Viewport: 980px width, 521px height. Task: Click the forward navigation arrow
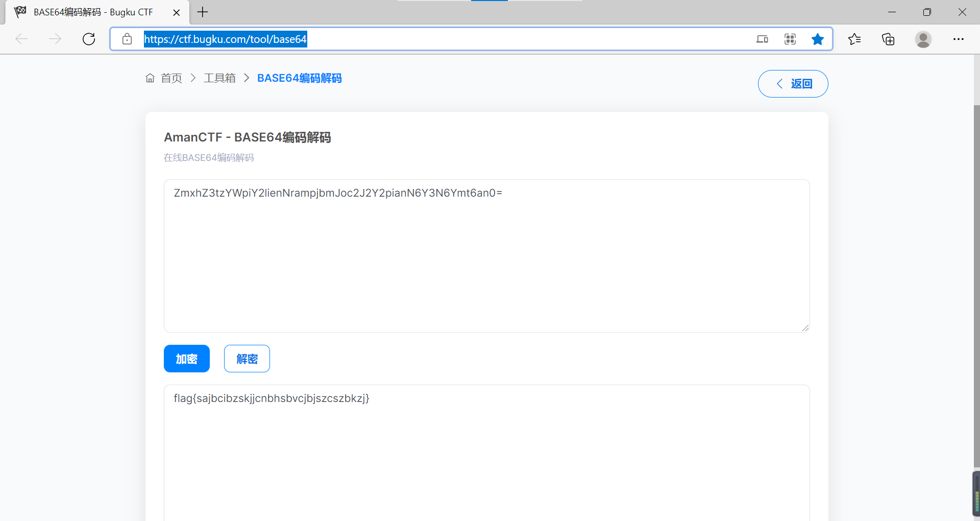(x=55, y=39)
